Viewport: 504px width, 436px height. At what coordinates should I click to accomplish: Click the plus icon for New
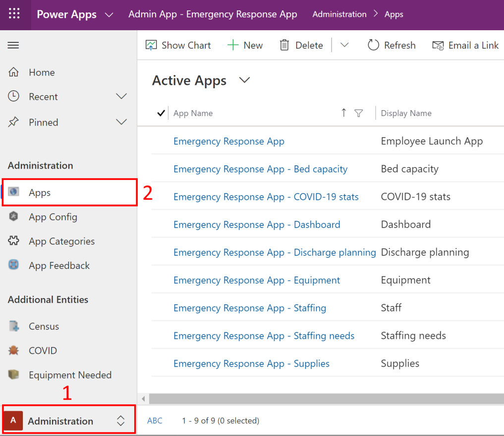tap(233, 45)
